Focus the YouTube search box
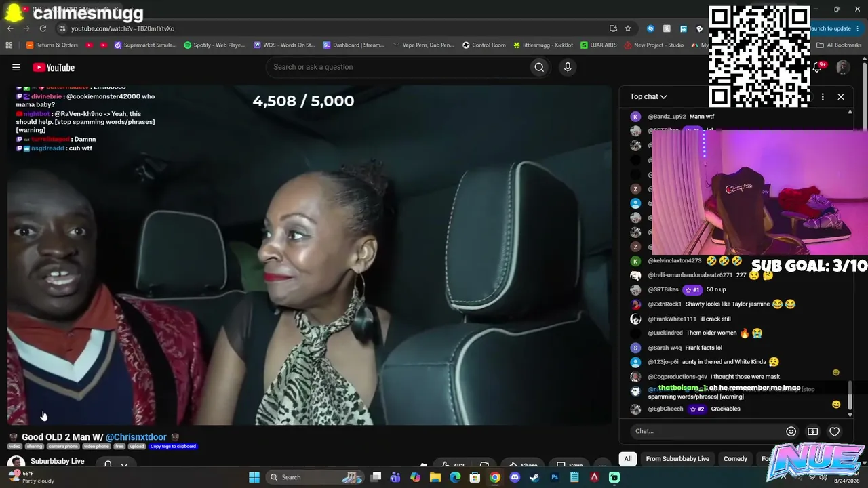 (397, 67)
